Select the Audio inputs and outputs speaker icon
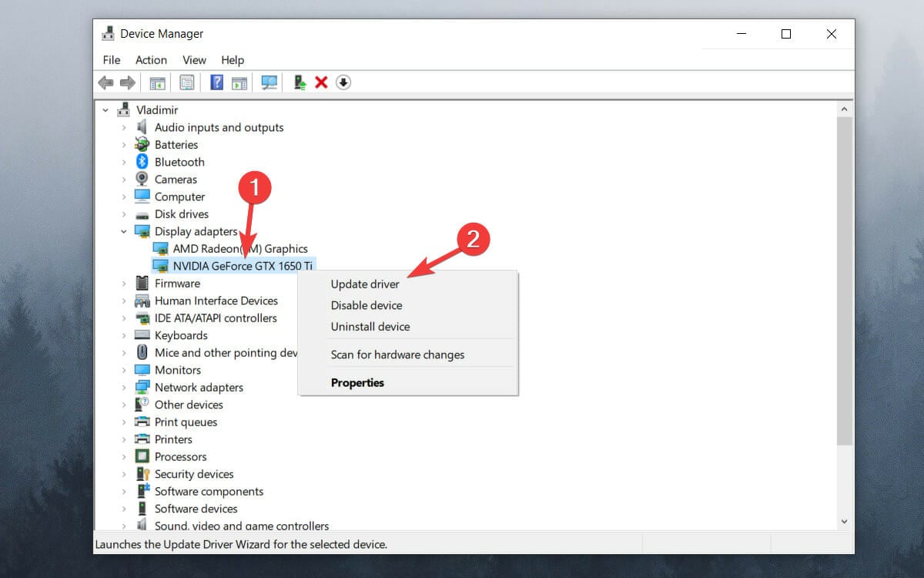 [142, 127]
